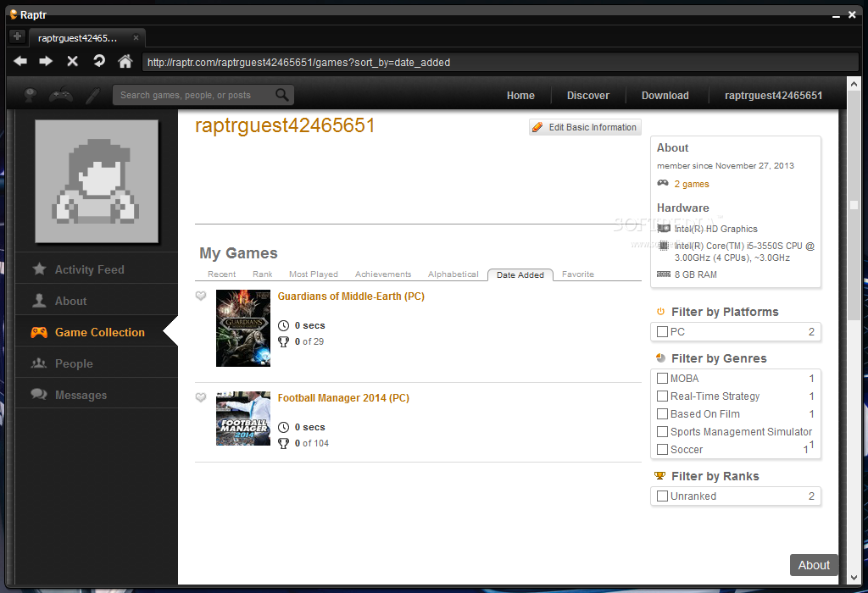
Task: Click the gamepad icon in the top bar
Action: click(61, 95)
